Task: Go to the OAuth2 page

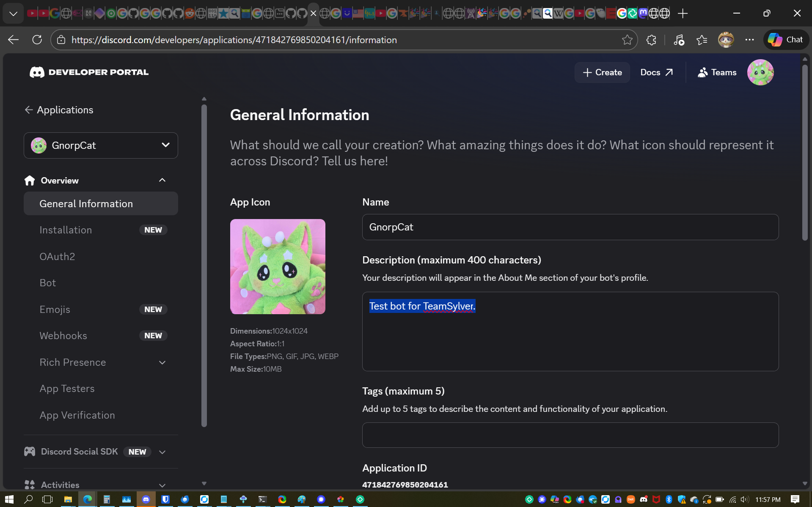Action: (57, 257)
